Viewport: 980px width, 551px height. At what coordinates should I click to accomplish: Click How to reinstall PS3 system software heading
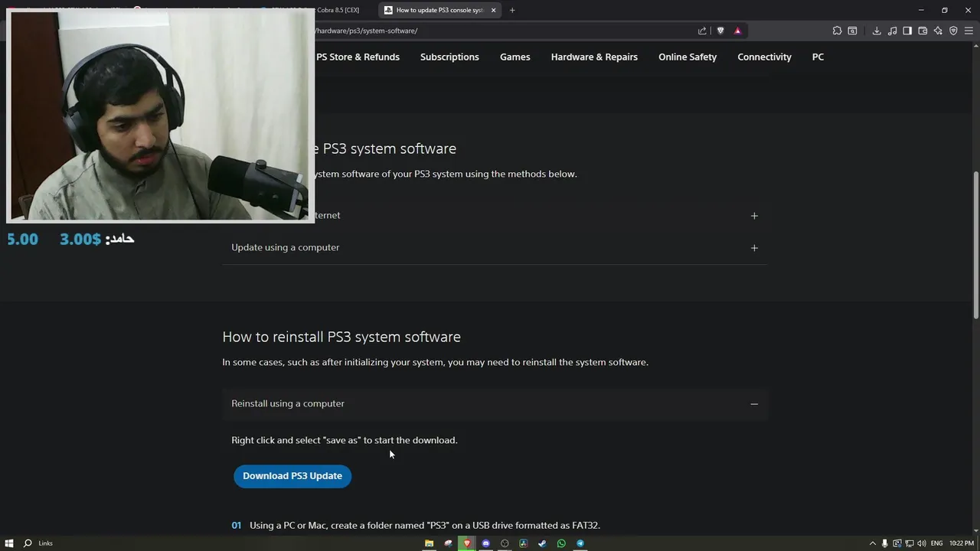[341, 337]
